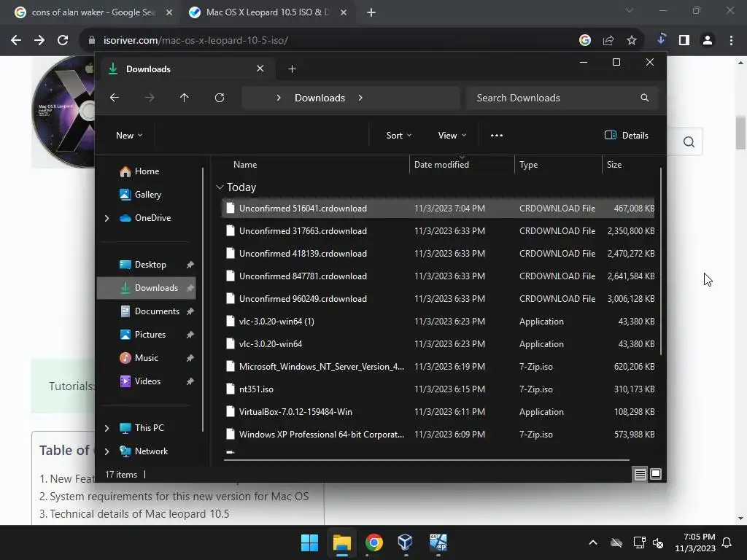Sort by the Date modified column
The image size is (747, 560).
441,165
